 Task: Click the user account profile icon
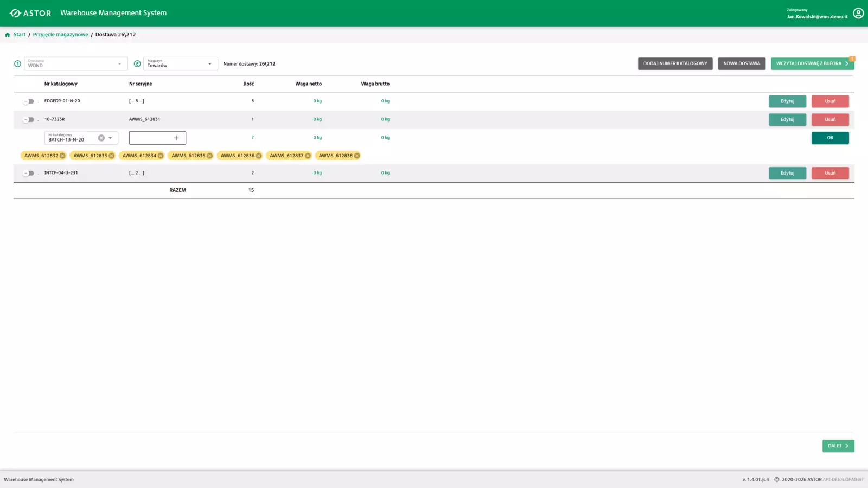point(858,13)
